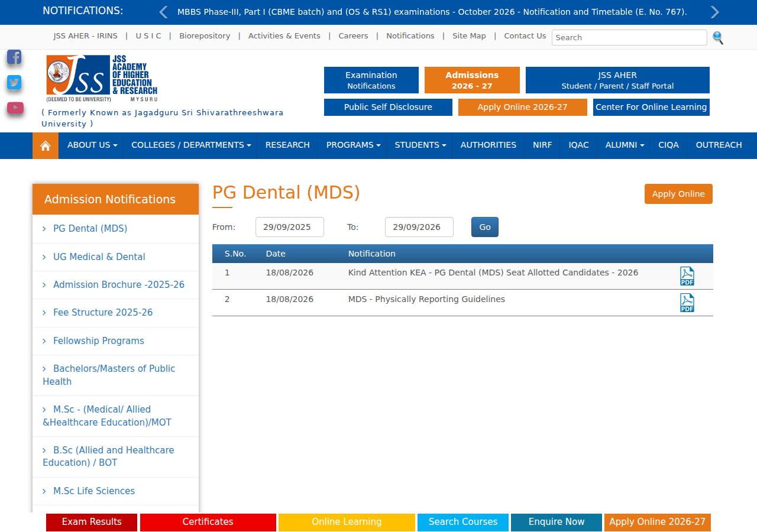757x532 pixels.
Task: Expand the ALUMNI dropdown menu
Action: pos(625,145)
